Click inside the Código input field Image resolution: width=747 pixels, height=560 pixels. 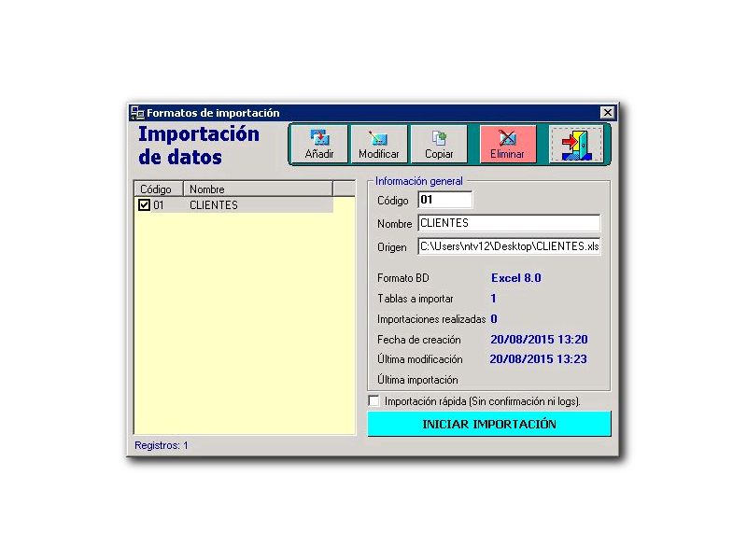[x=445, y=200]
